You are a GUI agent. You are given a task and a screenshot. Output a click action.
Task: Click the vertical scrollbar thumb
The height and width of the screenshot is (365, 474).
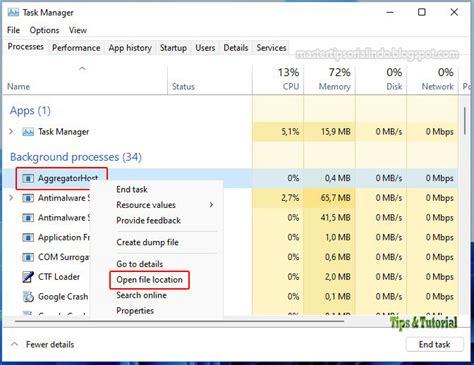(465, 121)
